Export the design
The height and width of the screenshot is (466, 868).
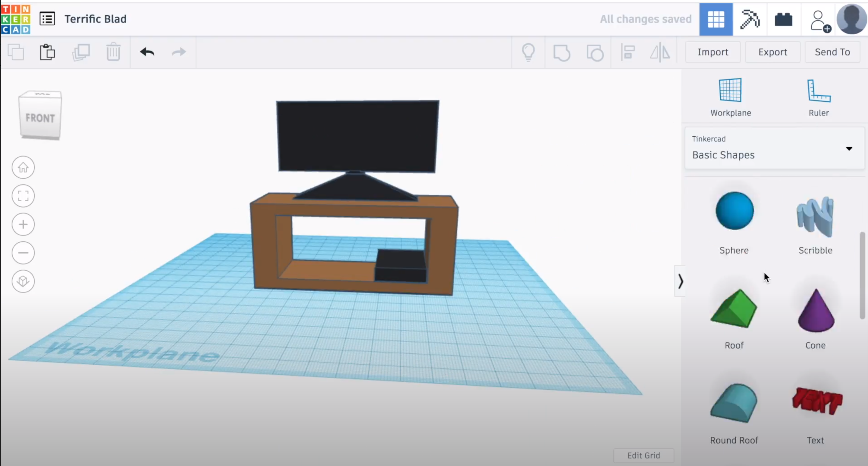coord(772,52)
